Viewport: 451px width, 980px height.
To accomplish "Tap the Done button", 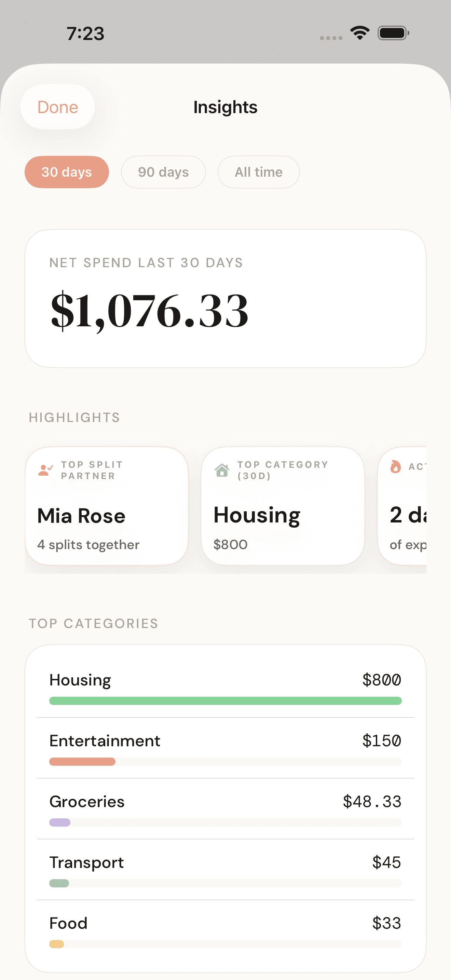I will [x=57, y=107].
